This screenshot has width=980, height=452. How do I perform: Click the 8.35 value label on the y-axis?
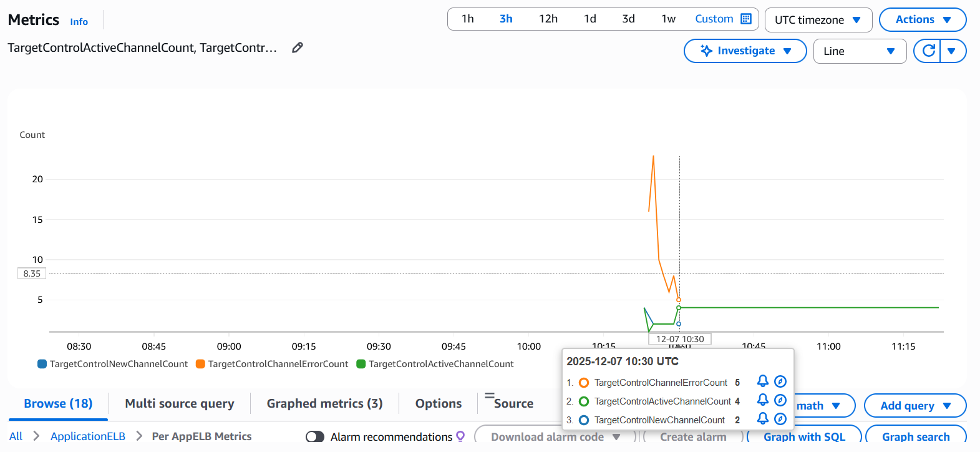click(32, 273)
